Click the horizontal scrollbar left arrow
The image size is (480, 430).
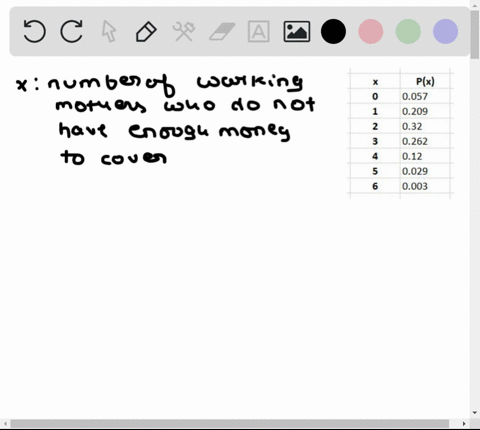coord(5,424)
